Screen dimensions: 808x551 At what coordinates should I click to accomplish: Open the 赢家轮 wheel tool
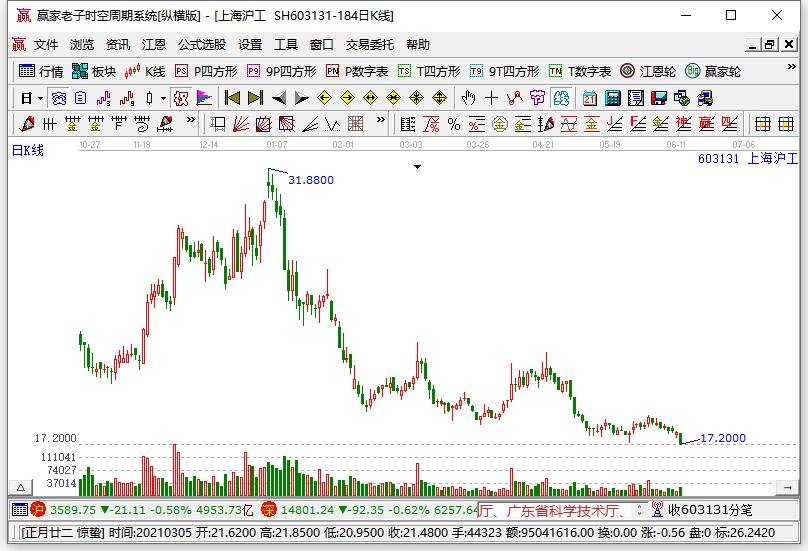(713, 71)
